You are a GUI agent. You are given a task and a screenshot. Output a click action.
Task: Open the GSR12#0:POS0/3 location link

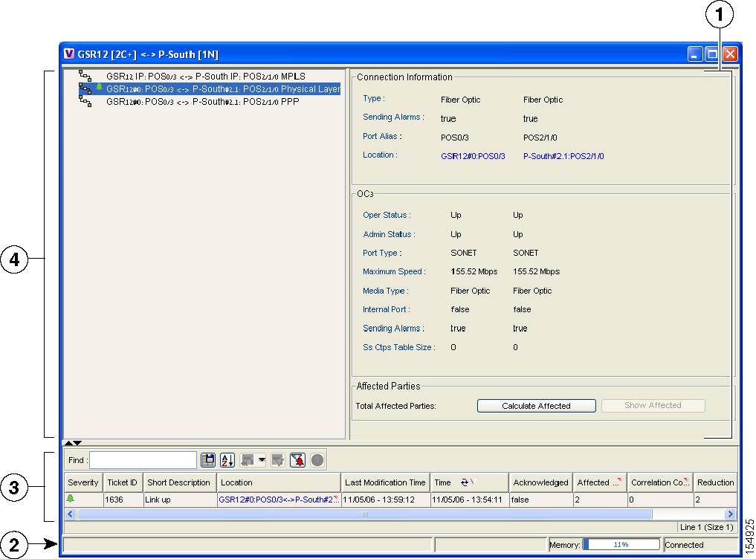click(x=473, y=156)
